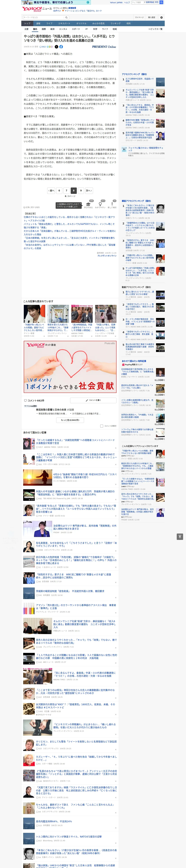Select page 7 in pagination
The height and width of the screenshot is (868, 186).
[66, 190]
